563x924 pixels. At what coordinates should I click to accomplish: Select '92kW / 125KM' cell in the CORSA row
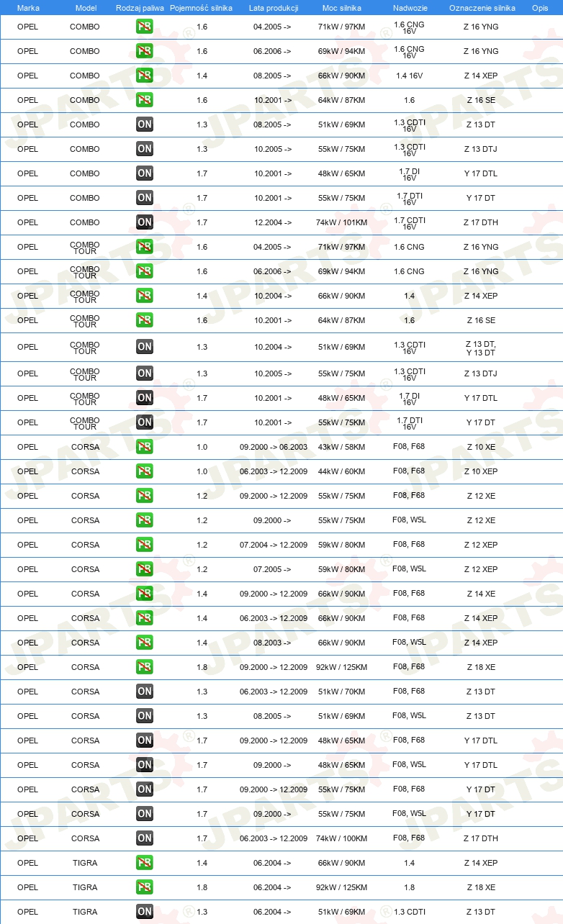point(341,667)
